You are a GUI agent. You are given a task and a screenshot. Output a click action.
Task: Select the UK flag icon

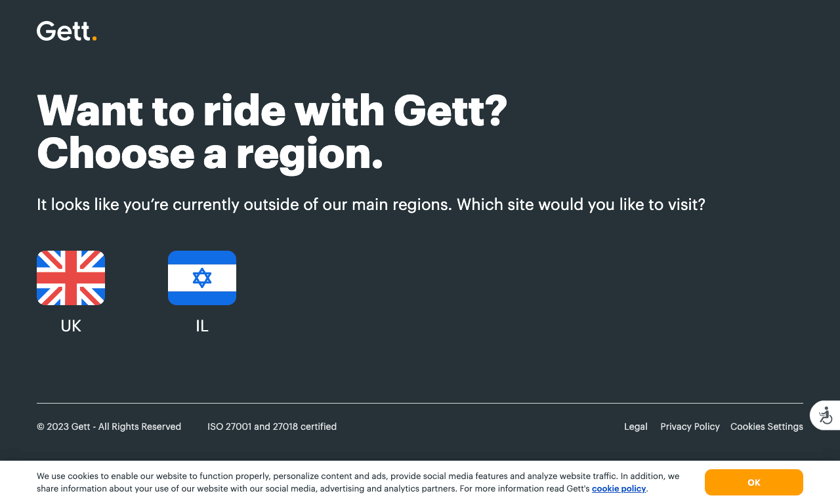point(71,278)
